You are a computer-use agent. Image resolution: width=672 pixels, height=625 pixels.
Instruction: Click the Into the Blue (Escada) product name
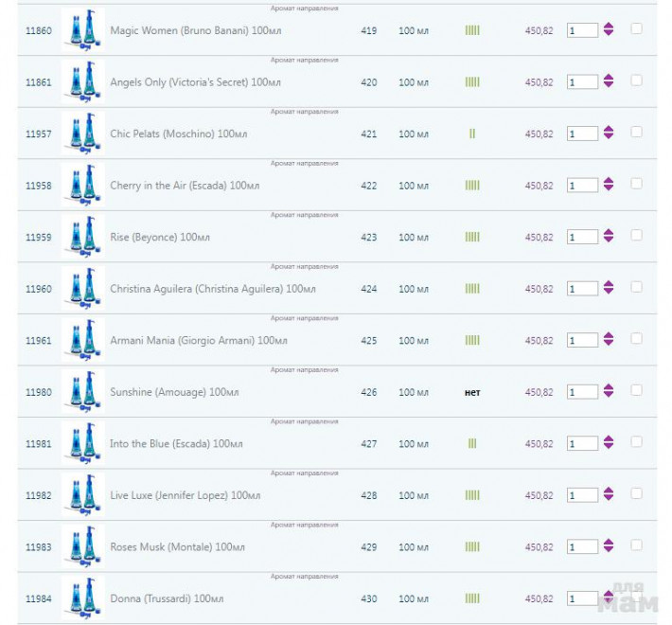(x=176, y=443)
